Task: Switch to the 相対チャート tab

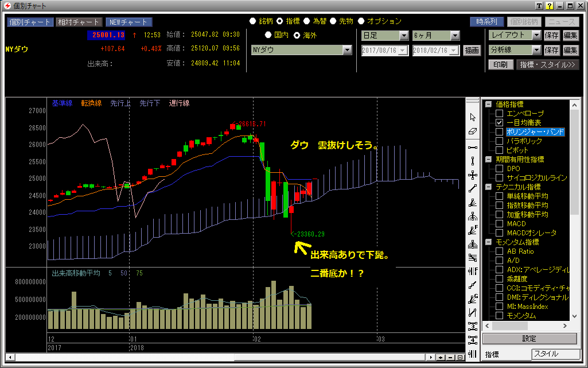Action: [x=79, y=22]
